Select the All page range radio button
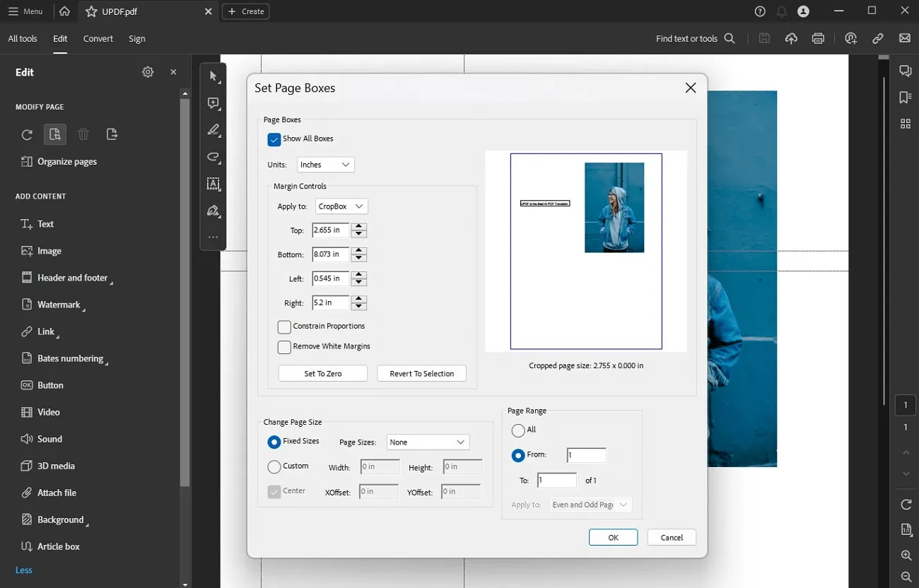Screen dimensions: 919x588 517,430
